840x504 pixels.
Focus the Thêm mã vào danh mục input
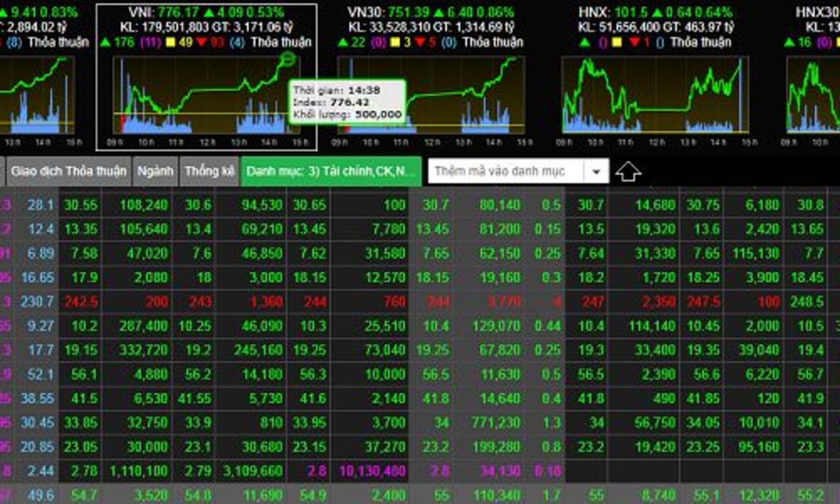(x=506, y=172)
